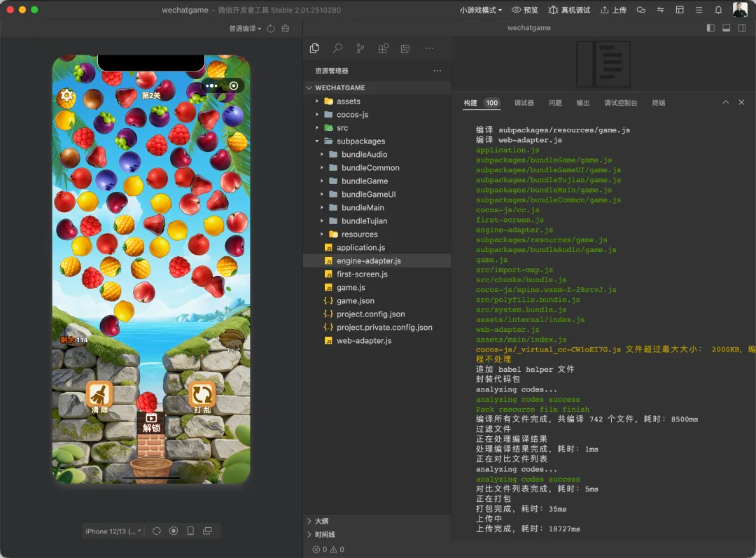Click the 预览 preview eye button
Viewport: 756px width, 558px height.
click(524, 10)
